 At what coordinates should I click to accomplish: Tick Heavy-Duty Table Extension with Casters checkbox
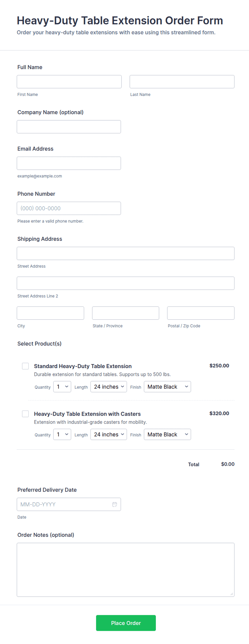coord(25,414)
